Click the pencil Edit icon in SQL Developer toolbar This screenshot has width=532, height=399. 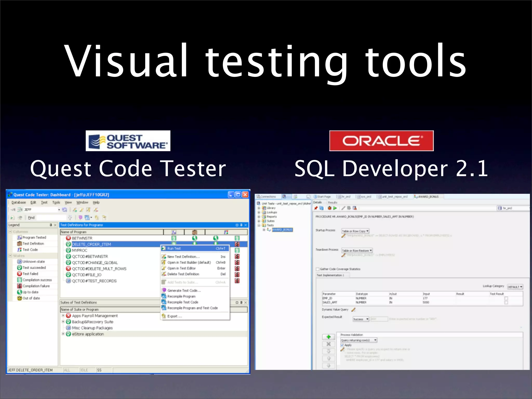(x=343, y=208)
